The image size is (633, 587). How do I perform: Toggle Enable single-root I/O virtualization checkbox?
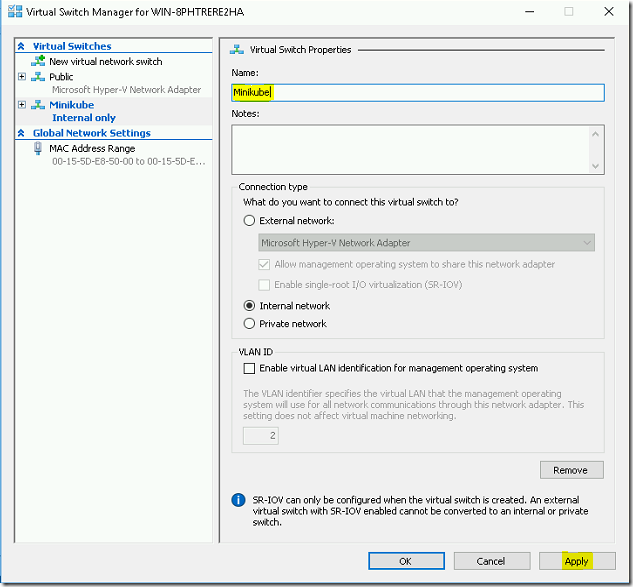(264, 285)
